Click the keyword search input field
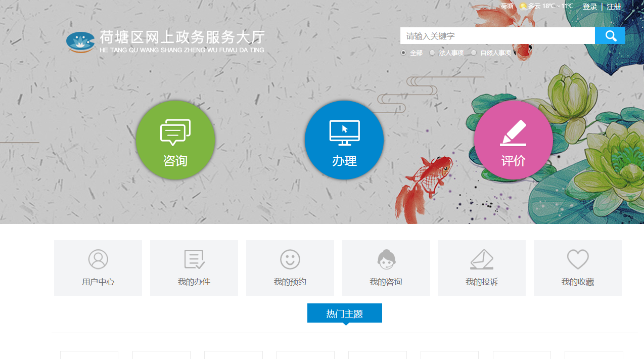Image resolution: width=644 pixels, height=359 pixels. 497,36
